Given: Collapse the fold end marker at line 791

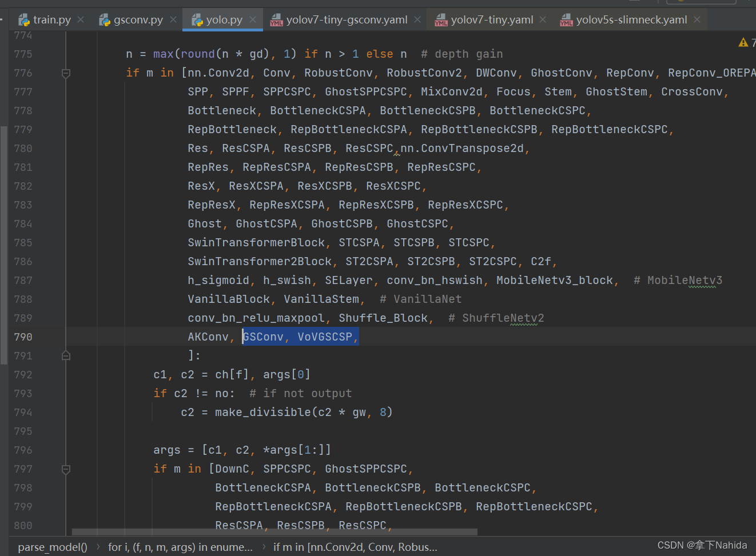Looking at the screenshot, I should click(66, 356).
